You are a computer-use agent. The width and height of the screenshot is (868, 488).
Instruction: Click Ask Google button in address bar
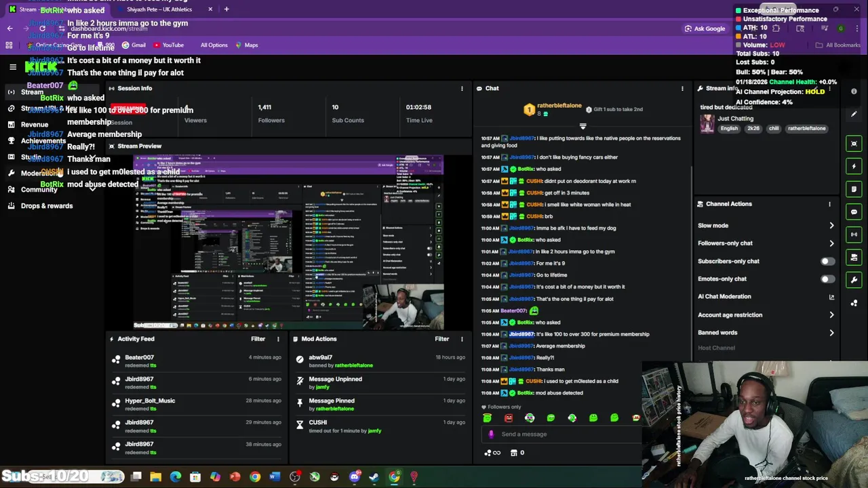705,28
